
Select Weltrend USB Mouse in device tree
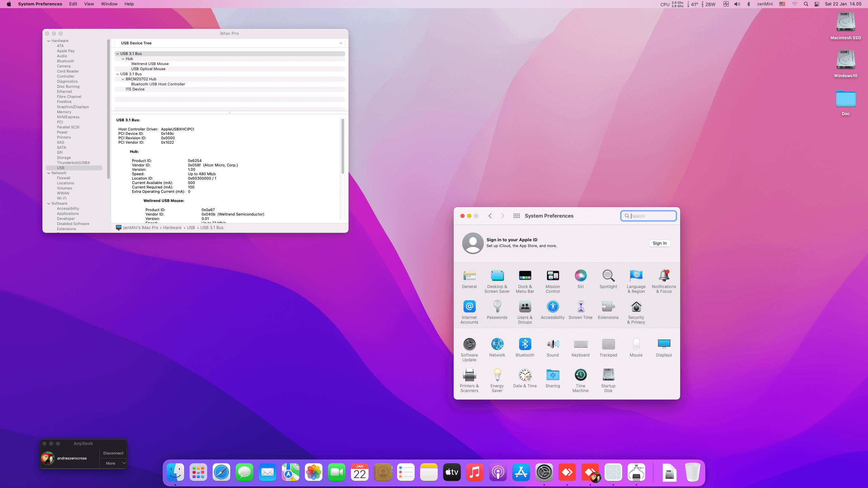(x=150, y=64)
